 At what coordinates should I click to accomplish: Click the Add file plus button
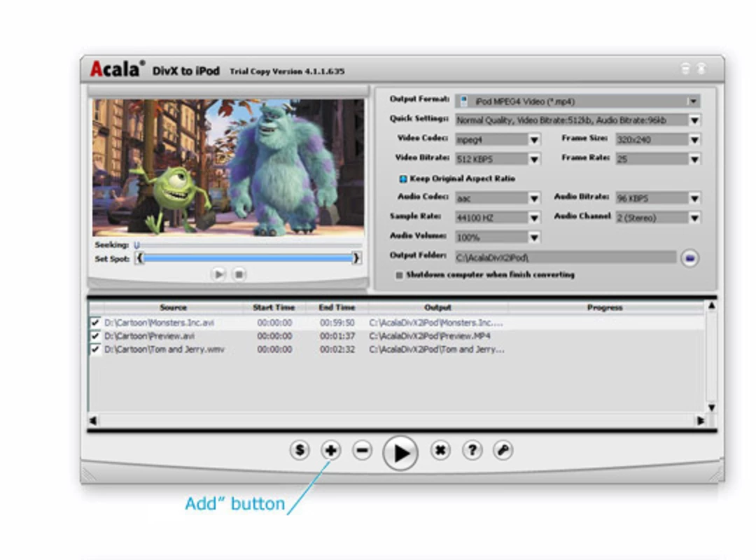click(330, 450)
